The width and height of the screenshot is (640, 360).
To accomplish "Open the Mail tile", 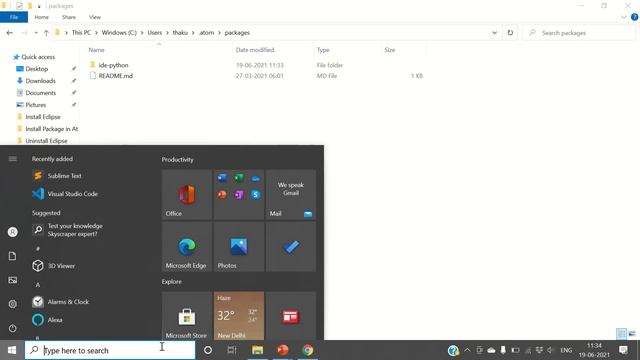I will tap(291, 195).
